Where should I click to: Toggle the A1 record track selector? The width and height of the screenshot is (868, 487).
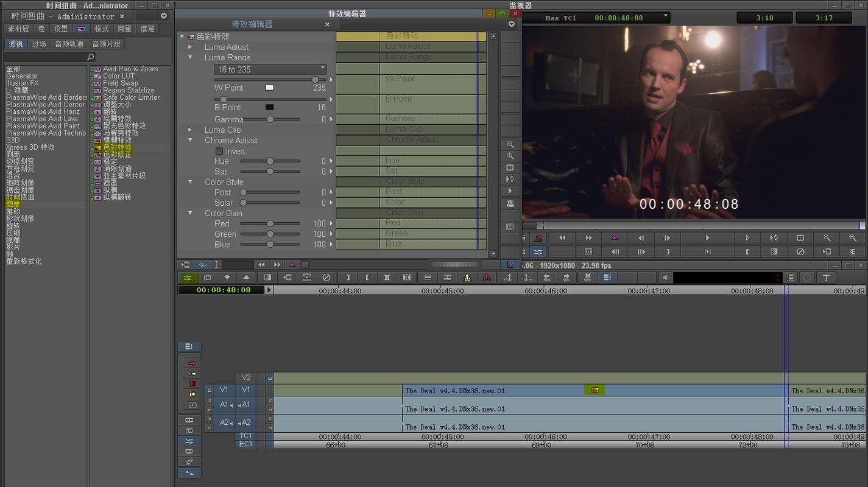[246, 405]
